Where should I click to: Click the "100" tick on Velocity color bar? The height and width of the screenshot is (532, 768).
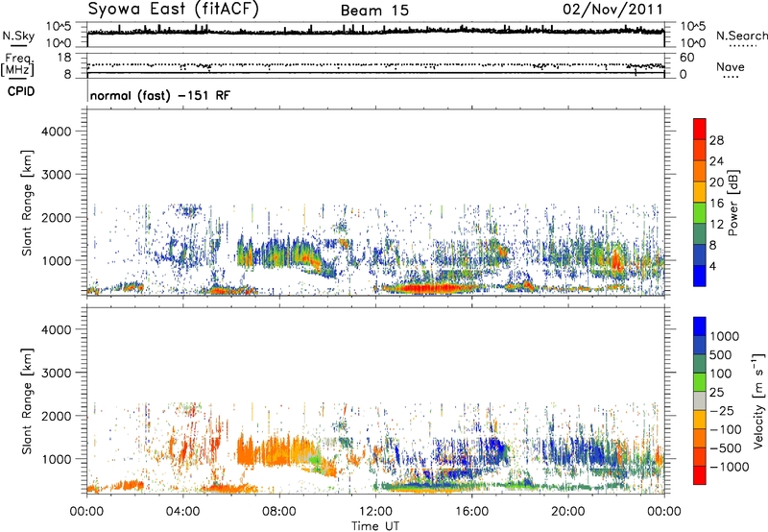point(721,374)
